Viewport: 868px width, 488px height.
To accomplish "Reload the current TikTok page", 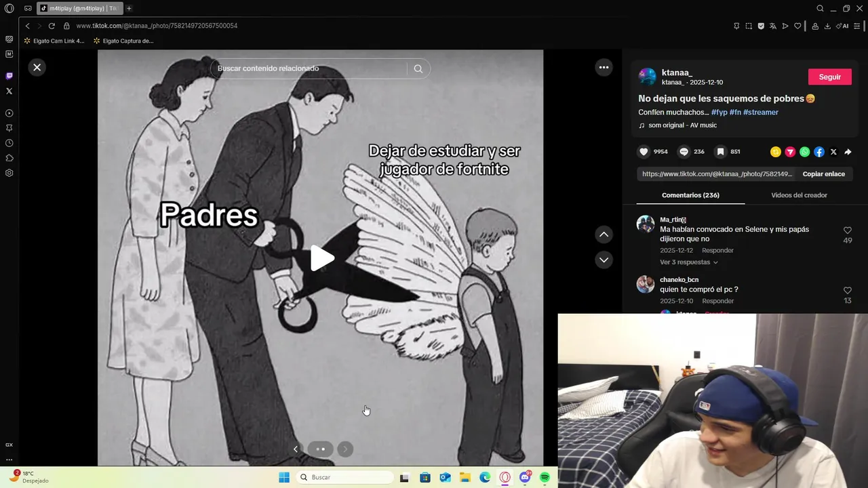I will [x=52, y=26].
